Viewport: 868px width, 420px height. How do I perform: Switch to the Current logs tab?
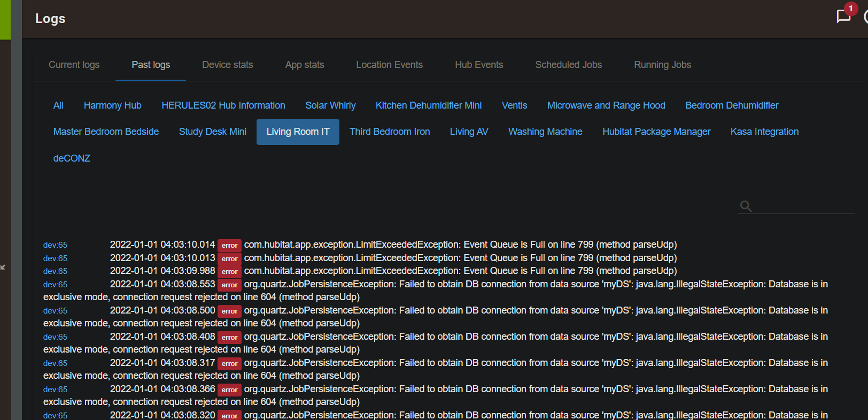tap(74, 65)
